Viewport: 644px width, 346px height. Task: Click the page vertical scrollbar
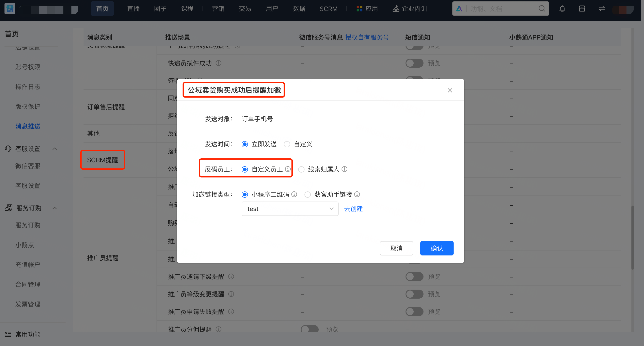[633, 237]
